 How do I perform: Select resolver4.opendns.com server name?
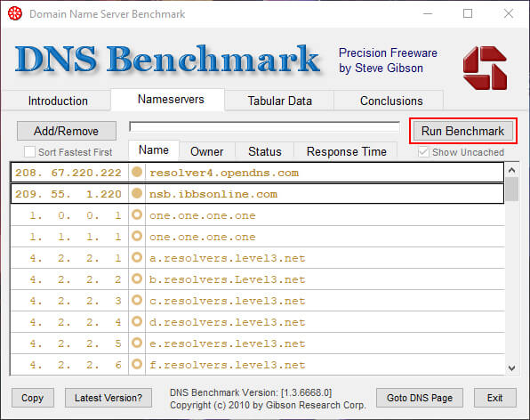(x=224, y=173)
